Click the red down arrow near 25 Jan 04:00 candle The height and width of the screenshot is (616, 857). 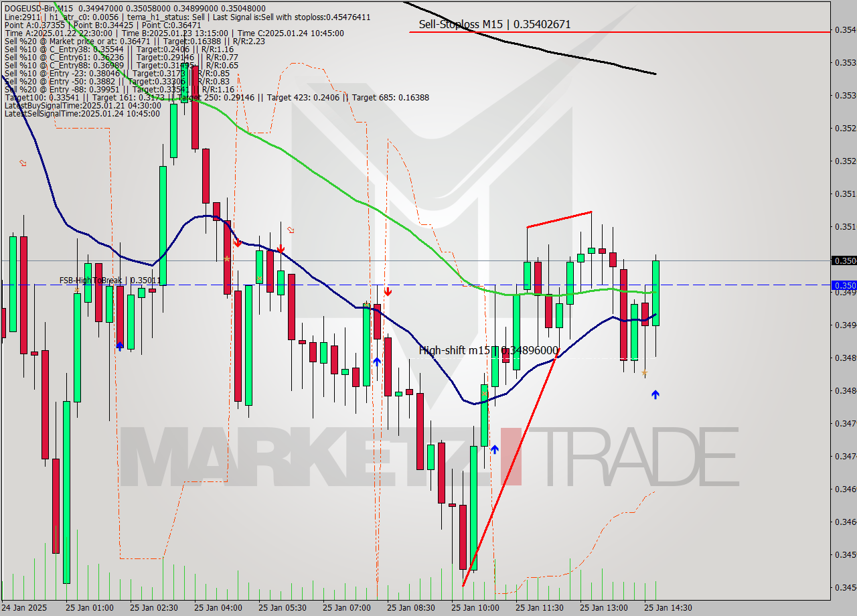click(237, 243)
